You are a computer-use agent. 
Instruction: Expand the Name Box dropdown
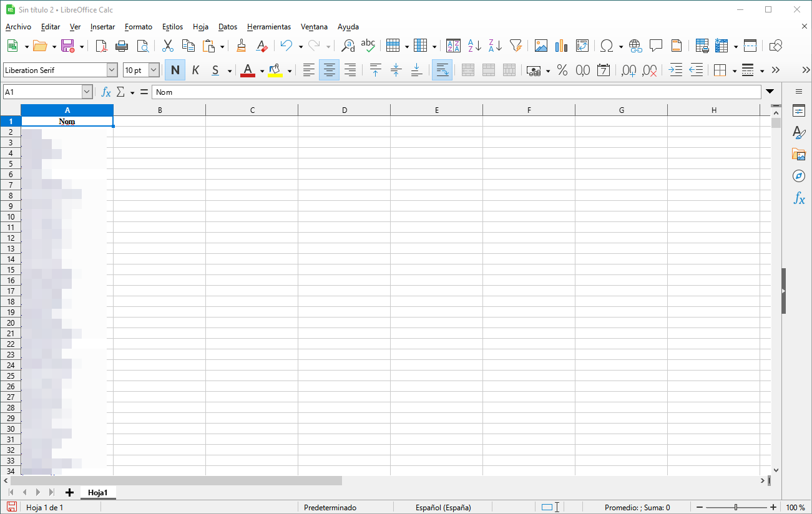pyautogui.click(x=87, y=92)
